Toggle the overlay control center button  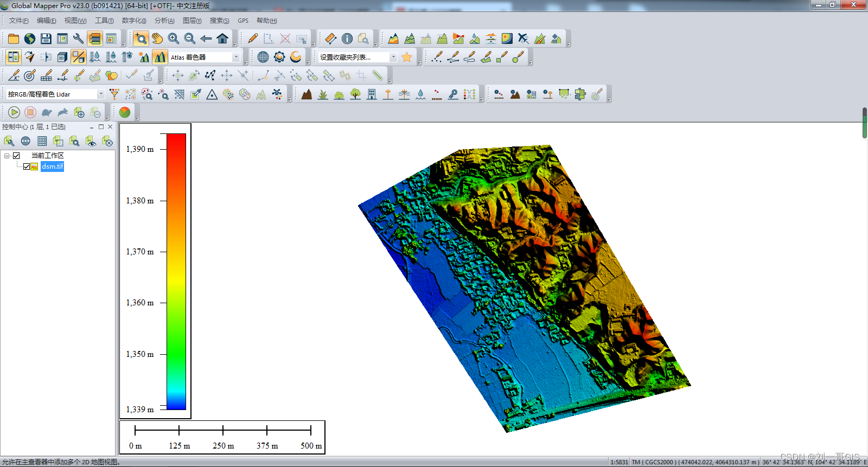coord(95,39)
